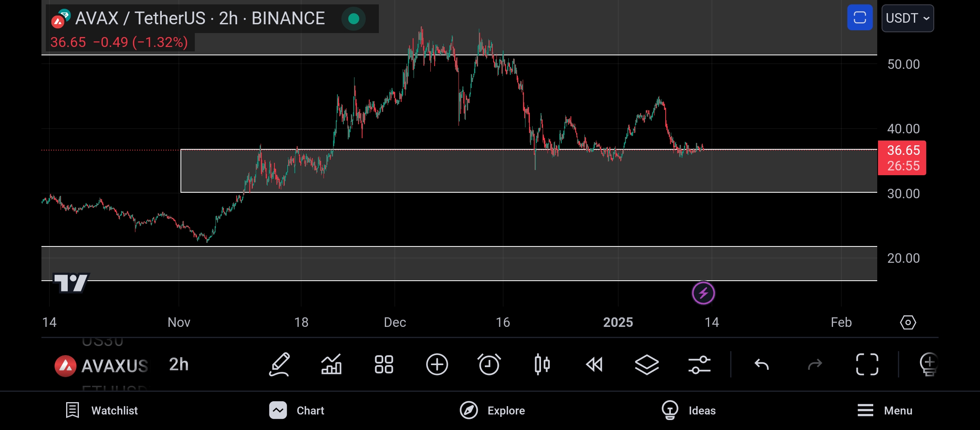Switch to the Ideas tab
This screenshot has width=980, height=430.
[x=688, y=410]
